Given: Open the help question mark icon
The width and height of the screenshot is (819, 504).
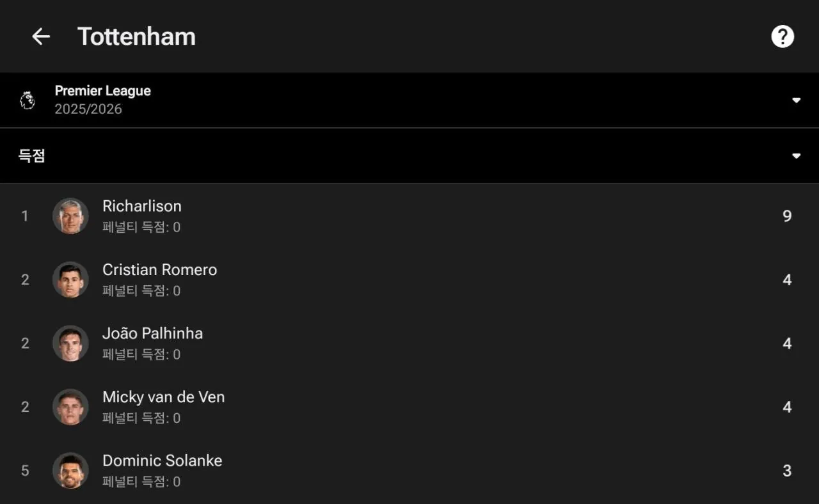Looking at the screenshot, I should point(782,36).
